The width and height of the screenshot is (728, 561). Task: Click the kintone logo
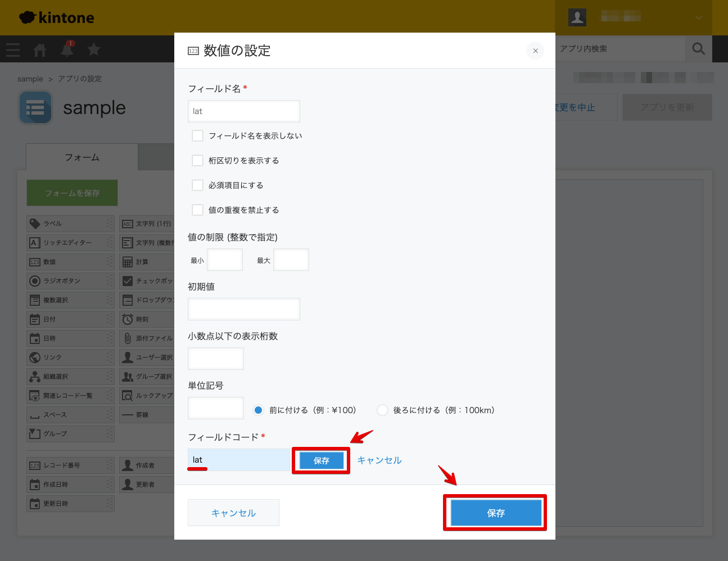(x=56, y=17)
